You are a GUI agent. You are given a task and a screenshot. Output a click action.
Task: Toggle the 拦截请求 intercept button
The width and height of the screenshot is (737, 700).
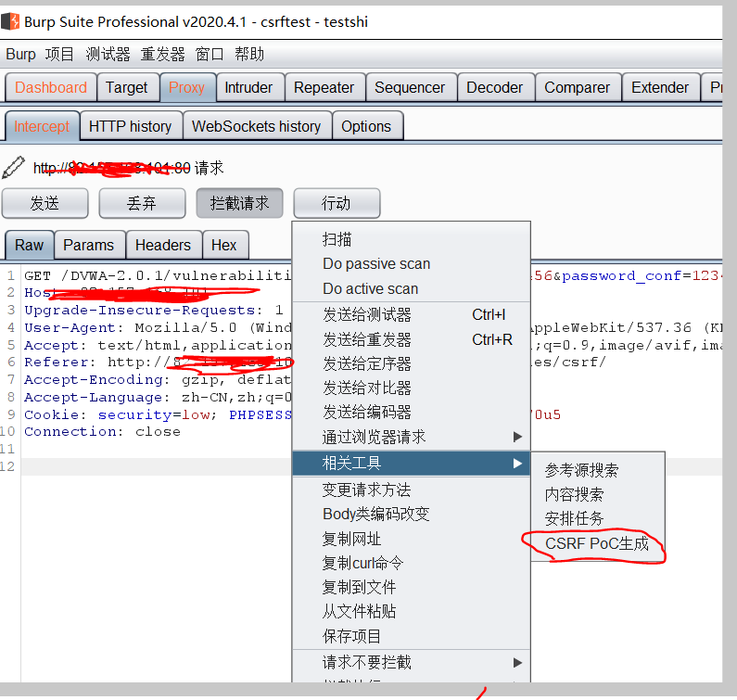click(240, 203)
